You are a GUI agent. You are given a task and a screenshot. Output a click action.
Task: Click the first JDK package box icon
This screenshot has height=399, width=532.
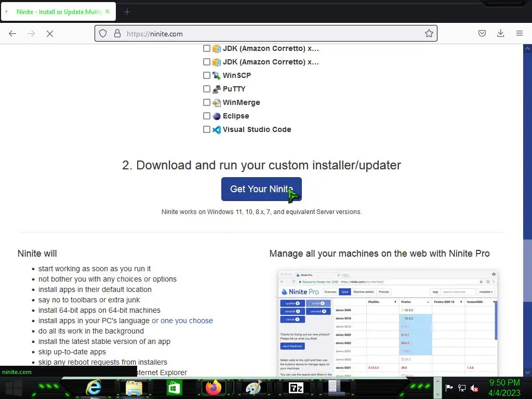pyautogui.click(x=217, y=48)
